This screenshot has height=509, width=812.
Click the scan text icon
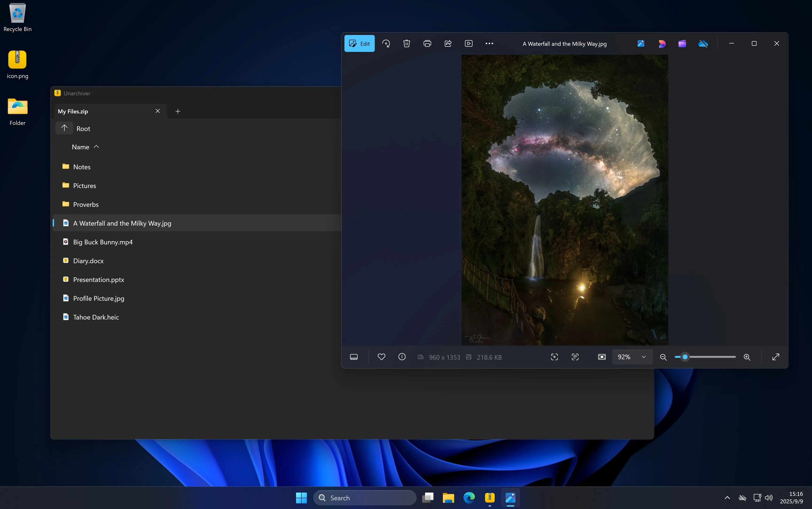coord(575,357)
